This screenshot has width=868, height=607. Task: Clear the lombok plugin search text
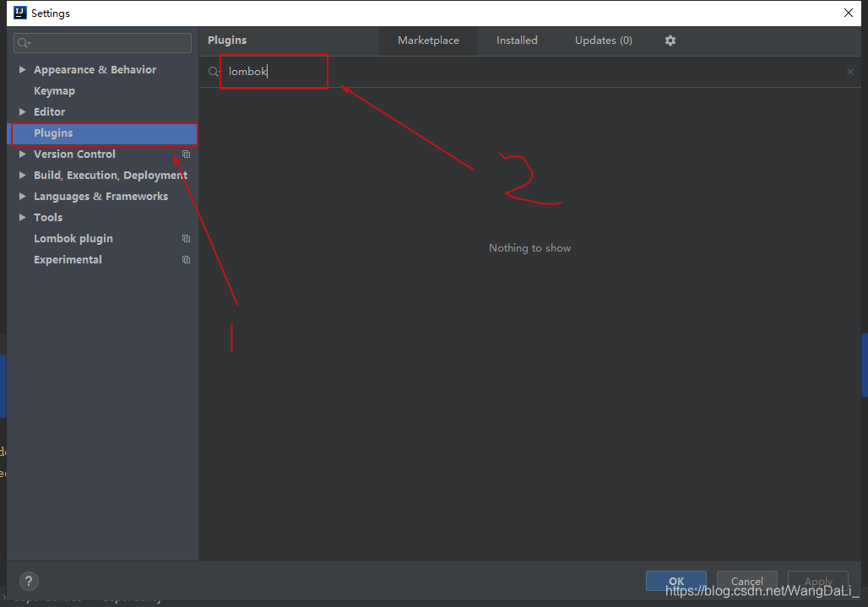coord(849,72)
